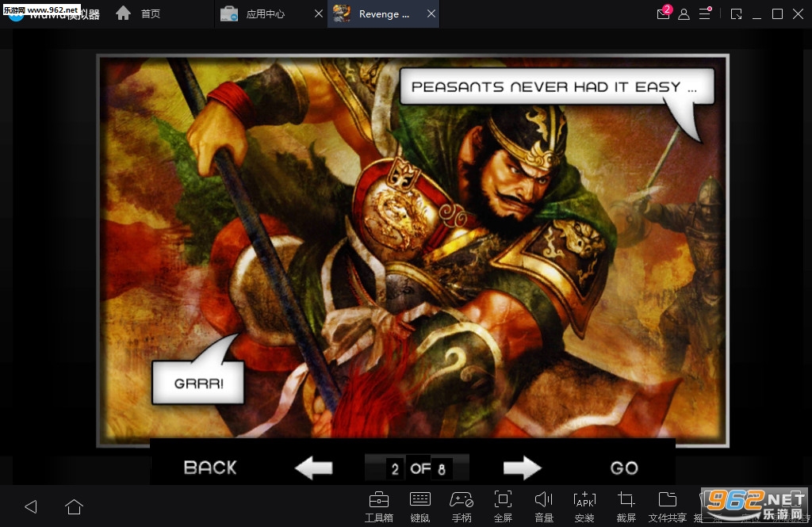Open the mail notifications icon
Image resolution: width=812 pixels, height=527 pixels.
tap(663, 13)
